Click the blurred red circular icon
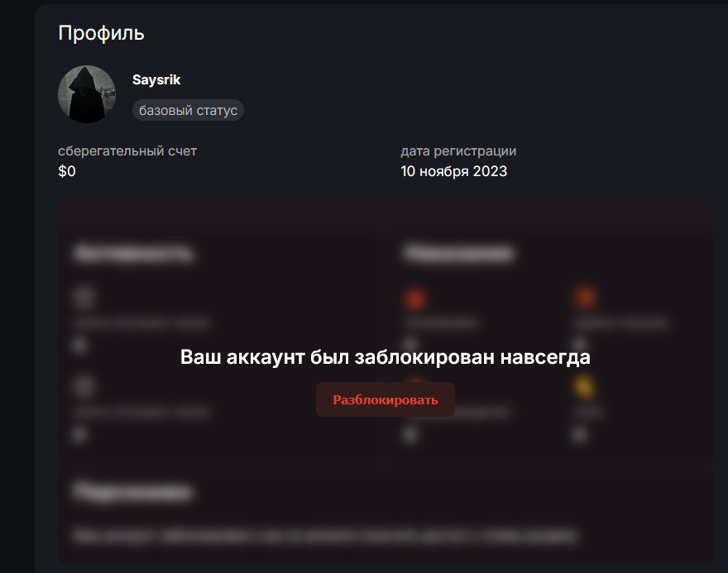Screen dimensions: 728x573 415,298
